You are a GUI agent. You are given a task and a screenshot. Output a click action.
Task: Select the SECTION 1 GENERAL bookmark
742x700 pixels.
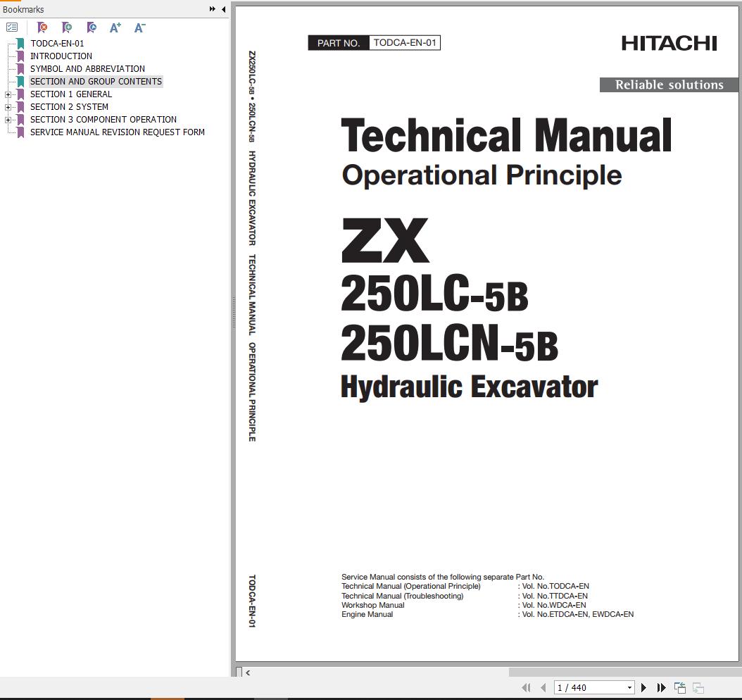click(71, 94)
